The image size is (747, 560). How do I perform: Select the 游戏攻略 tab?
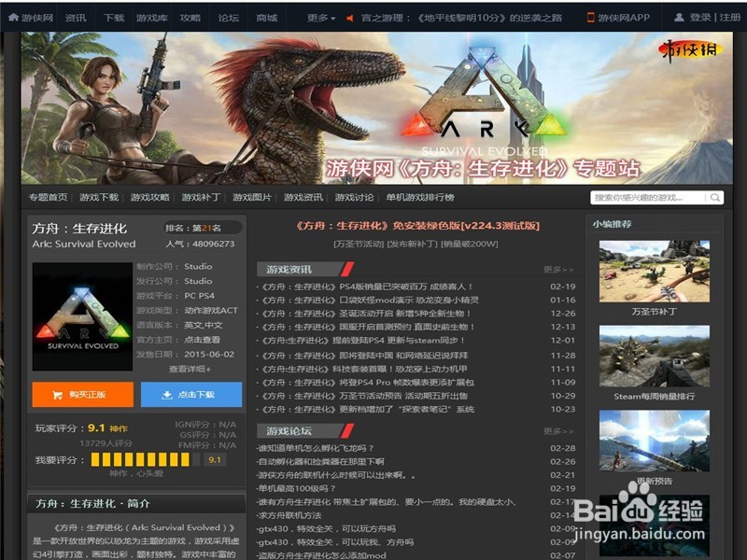tap(150, 197)
